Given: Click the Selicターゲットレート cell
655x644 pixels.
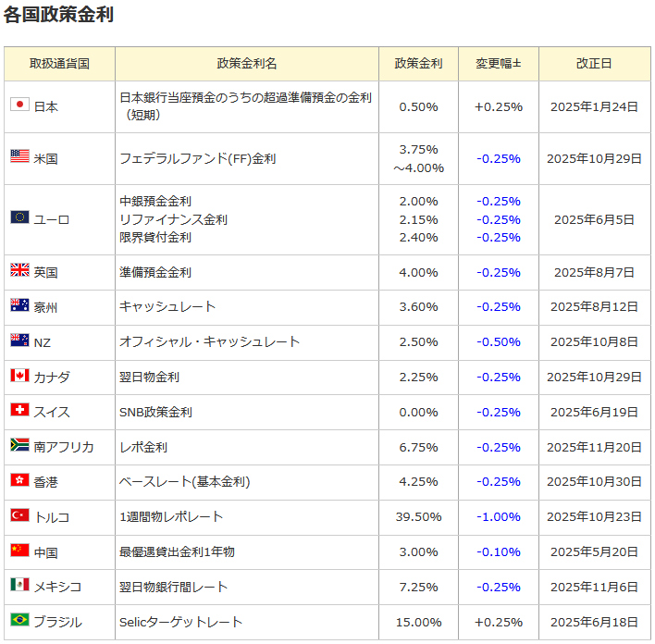Looking at the screenshot, I should click(x=180, y=622).
